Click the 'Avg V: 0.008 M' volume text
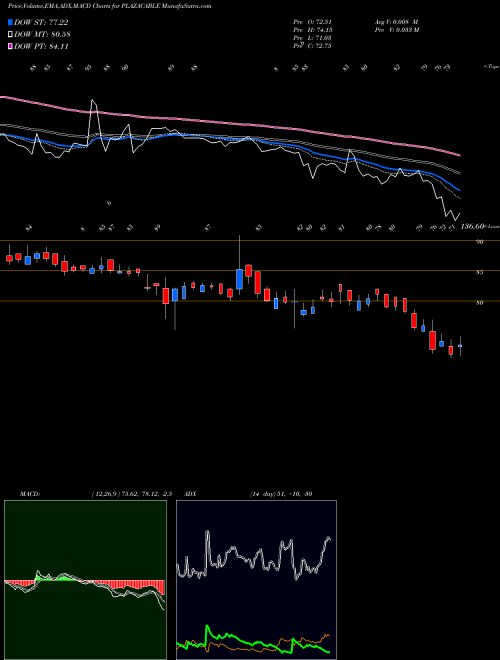 [x=396, y=22]
